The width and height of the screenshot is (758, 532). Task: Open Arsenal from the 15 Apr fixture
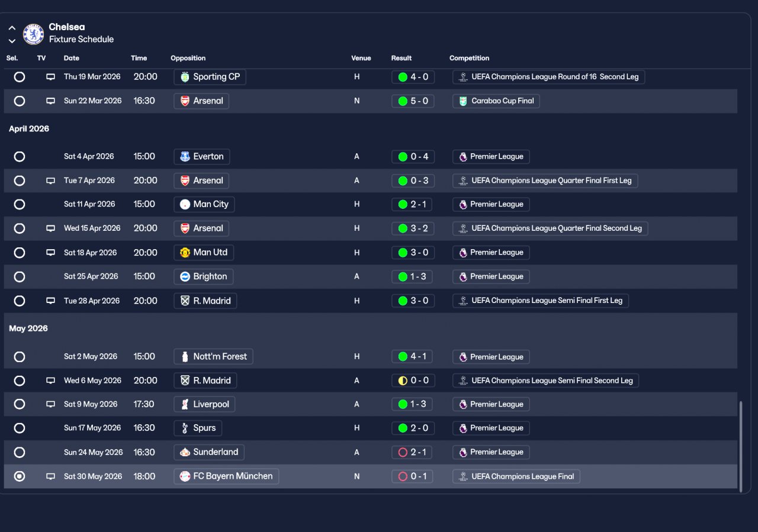(x=201, y=228)
